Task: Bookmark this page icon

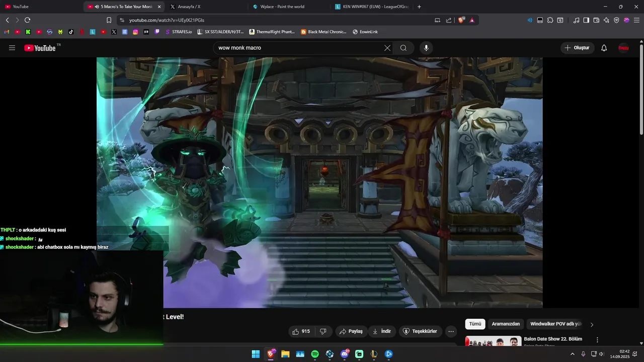Action: 109,20
